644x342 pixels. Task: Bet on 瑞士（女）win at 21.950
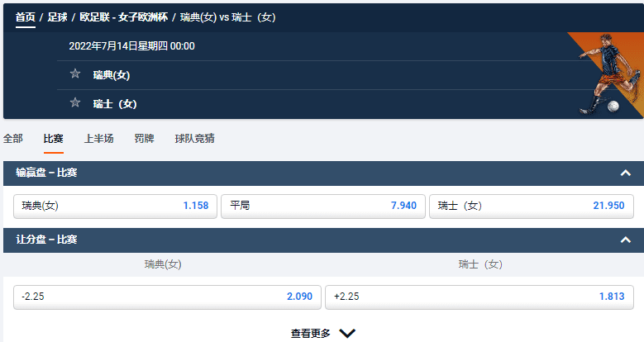click(x=532, y=206)
